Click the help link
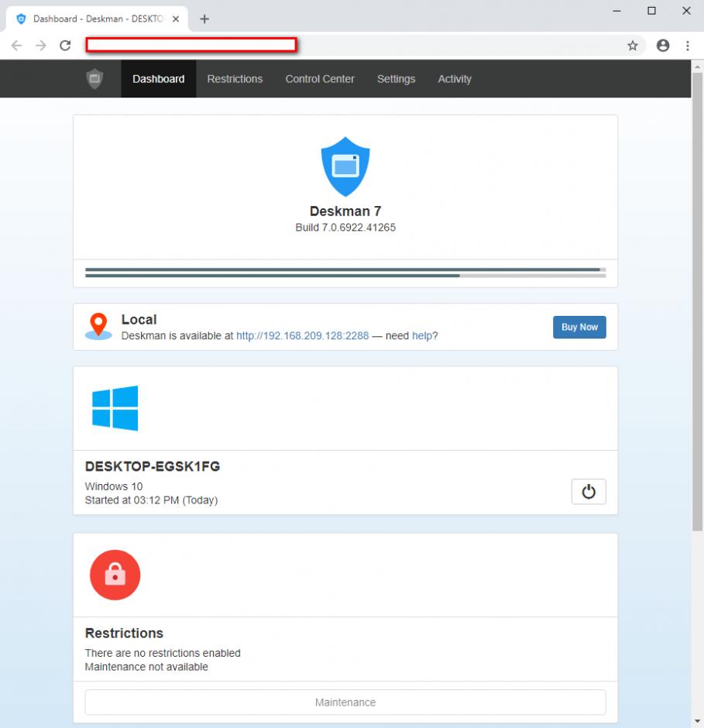This screenshot has width=704, height=728. click(422, 335)
